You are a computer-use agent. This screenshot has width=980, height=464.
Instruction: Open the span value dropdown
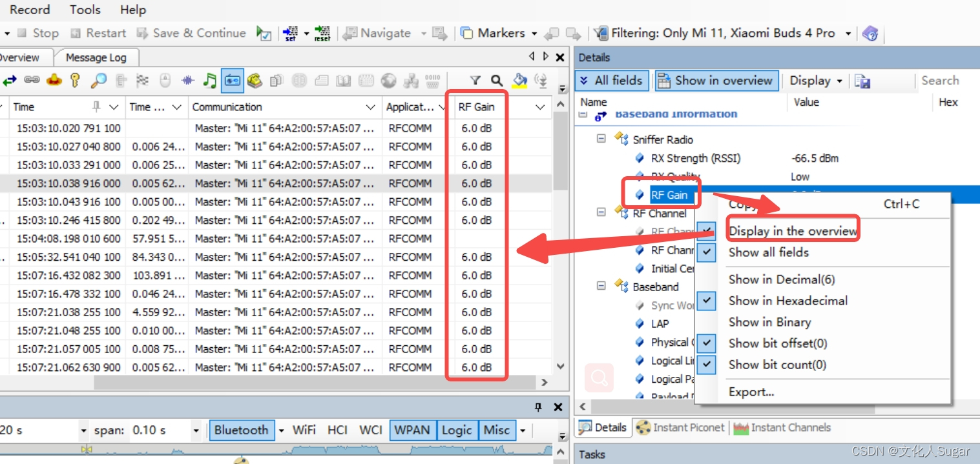tap(196, 430)
